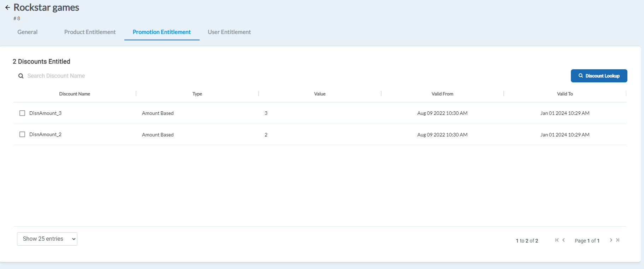Open the Show 25 entries dropdown
Image resolution: width=644 pixels, height=269 pixels.
(47, 239)
